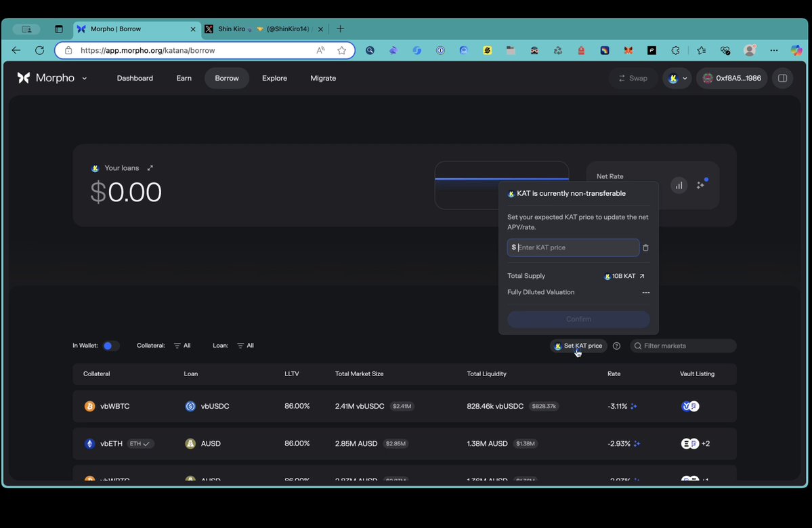Toggle the In Wallet switch
The height and width of the screenshot is (528, 812).
pyautogui.click(x=110, y=346)
